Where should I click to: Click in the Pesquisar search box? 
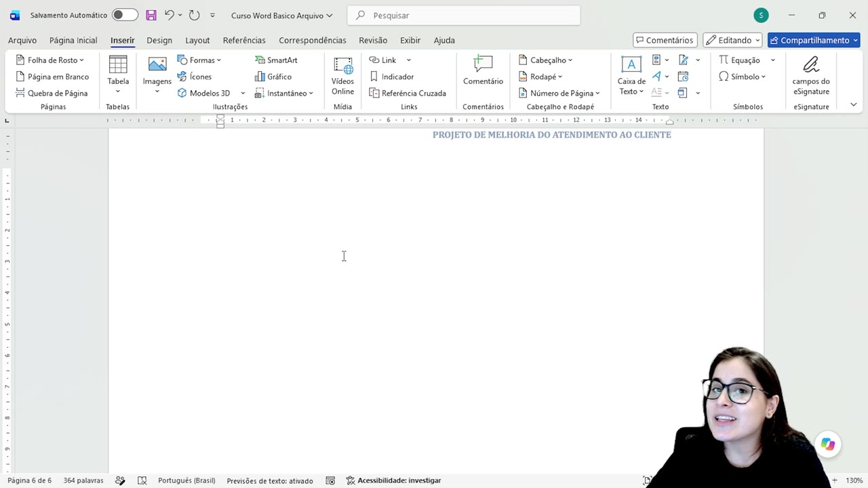464,15
